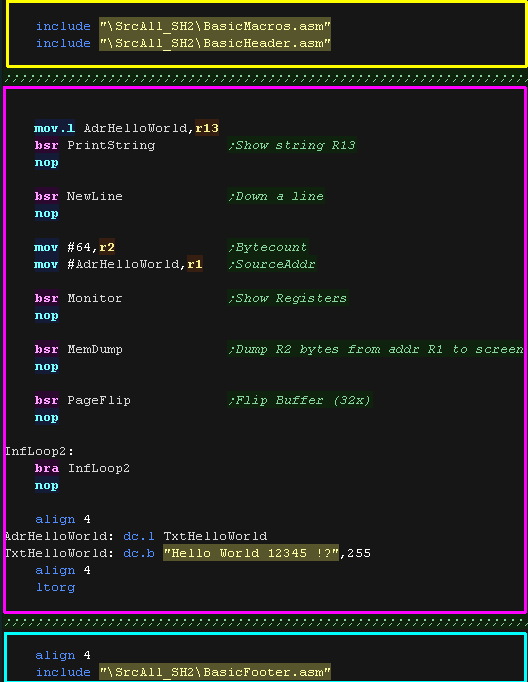Click the "Hello World 12345 !?" string literal
Image resolution: width=528 pixels, height=682 pixels.
251,553
